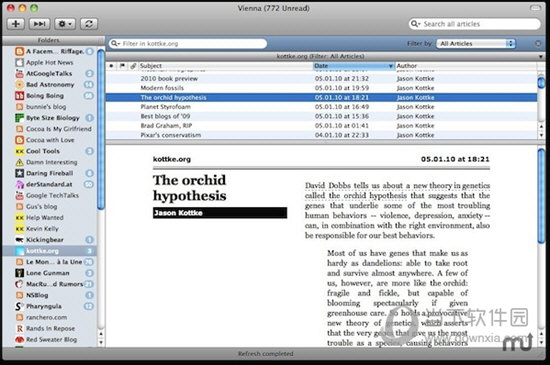Open the bunnie's blog feed
550x365 pixels.
point(49,107)
